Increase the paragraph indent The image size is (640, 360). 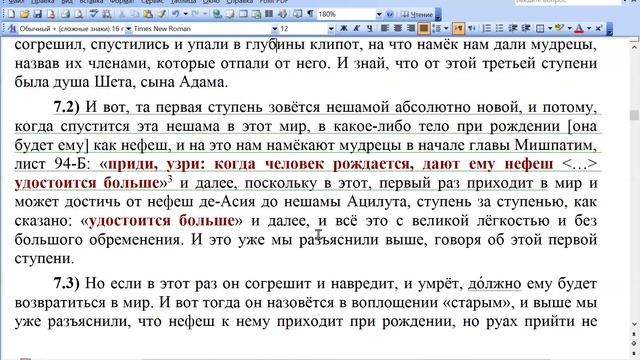[526, 28]
